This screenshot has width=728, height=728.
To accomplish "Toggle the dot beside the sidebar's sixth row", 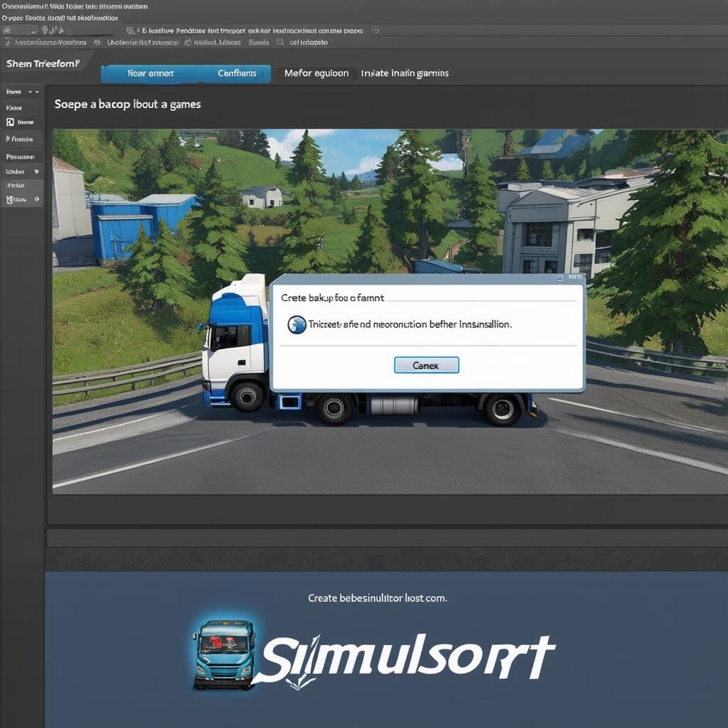I will point(36,171).
